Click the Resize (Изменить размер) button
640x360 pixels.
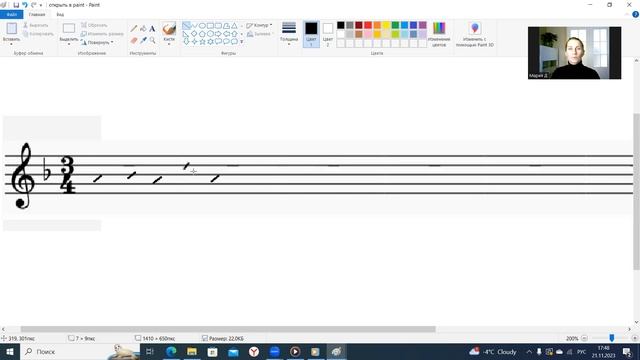[x=102, y=34]
